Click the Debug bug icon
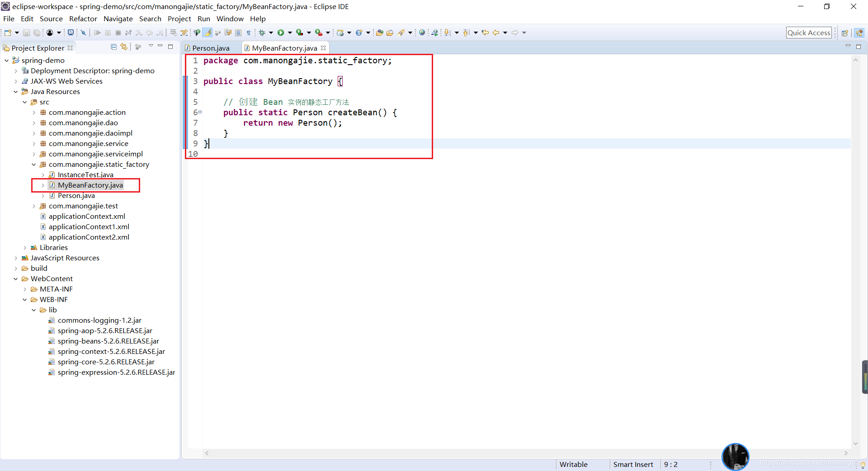Viewport: 868px width, 471px height. pyautogui.click(x=262, y=33)
